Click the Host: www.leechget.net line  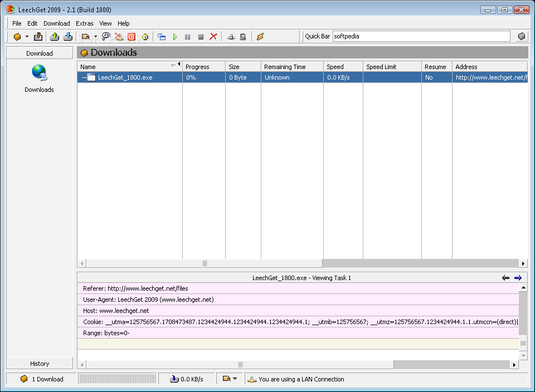point(298,311)
